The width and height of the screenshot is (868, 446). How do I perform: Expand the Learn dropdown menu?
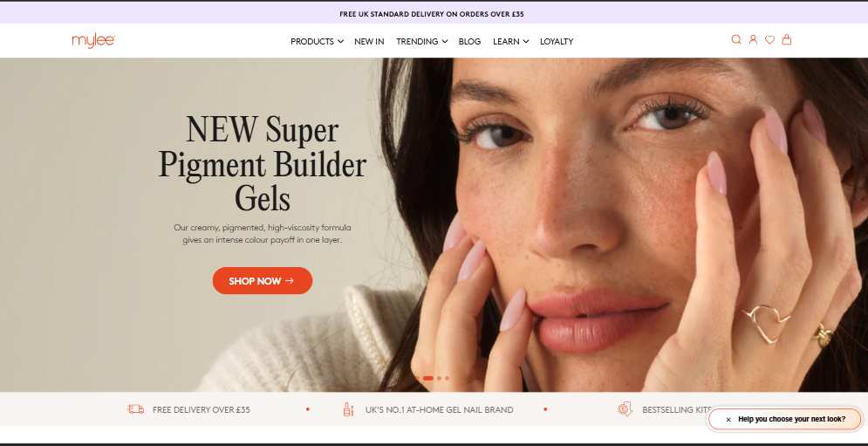tap(510, 42)
